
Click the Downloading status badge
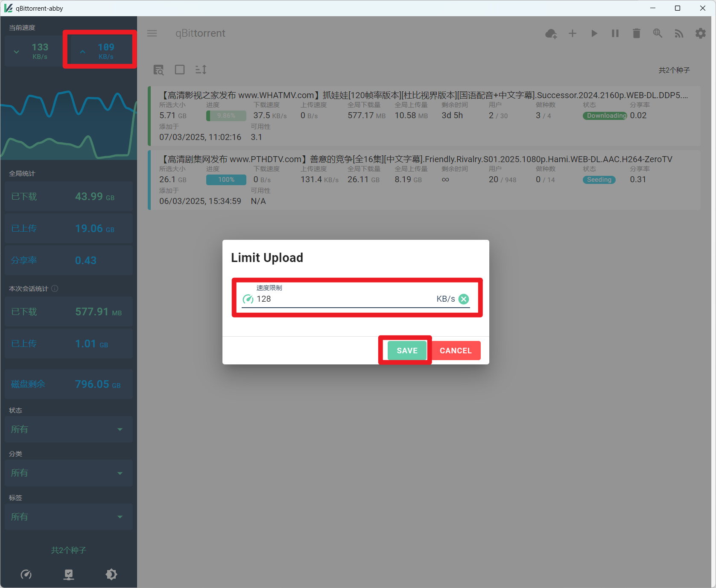tap(605, 116)
